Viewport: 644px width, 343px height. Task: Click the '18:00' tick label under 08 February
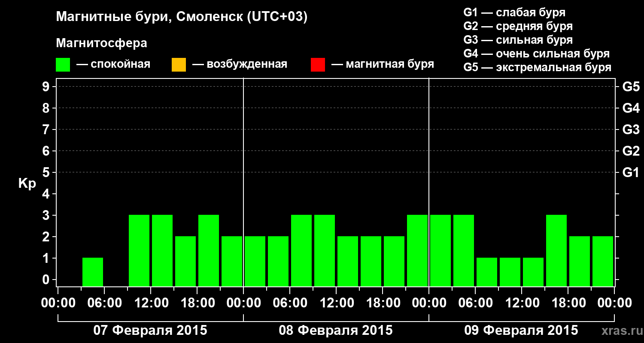point(383,303)
